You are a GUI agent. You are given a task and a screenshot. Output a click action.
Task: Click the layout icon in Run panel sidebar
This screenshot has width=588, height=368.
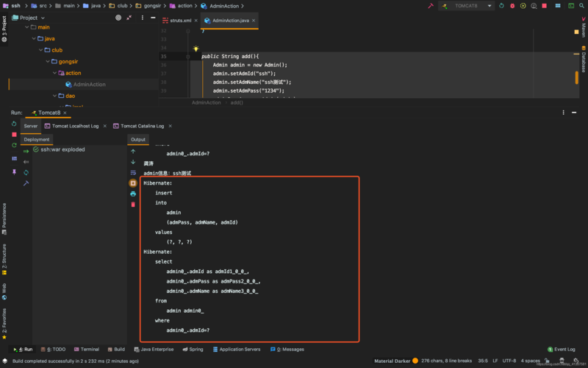tap(14, 158)
